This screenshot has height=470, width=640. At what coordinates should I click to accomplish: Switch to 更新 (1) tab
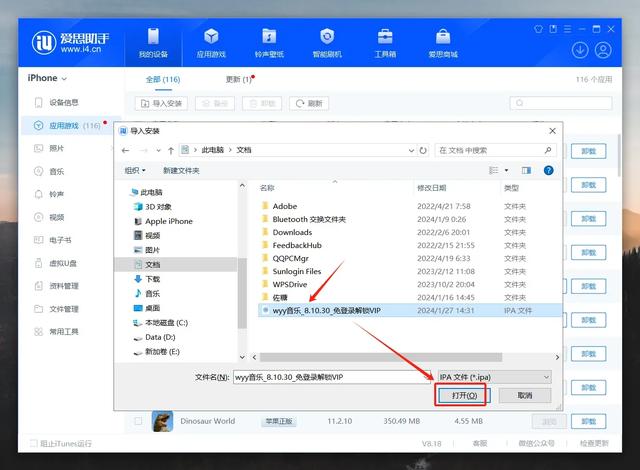239,80
